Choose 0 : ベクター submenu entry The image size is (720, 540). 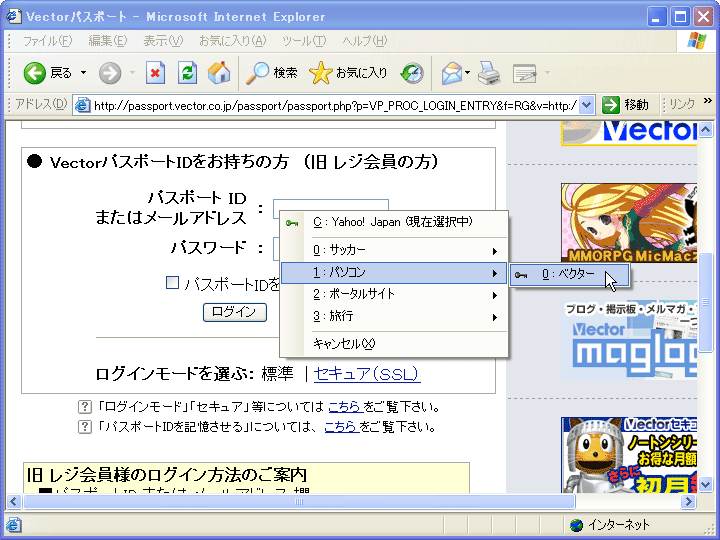(569, 275)
